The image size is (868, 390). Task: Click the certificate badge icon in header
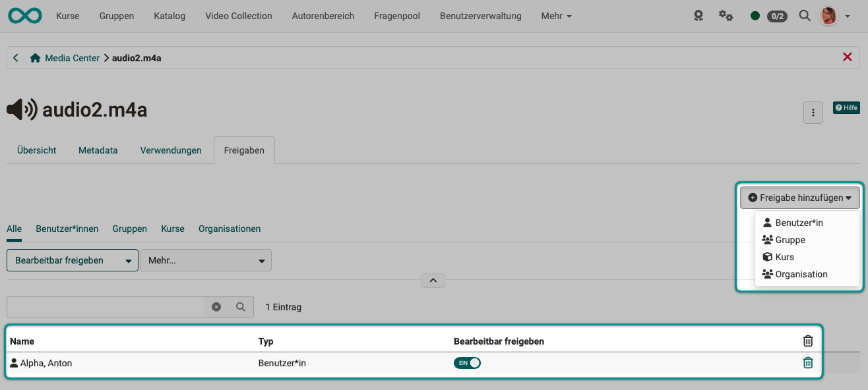click(x=698, y=16)
